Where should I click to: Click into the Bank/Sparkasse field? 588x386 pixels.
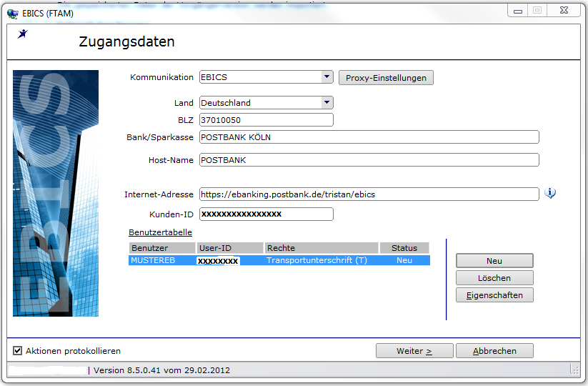coord(369,137)
